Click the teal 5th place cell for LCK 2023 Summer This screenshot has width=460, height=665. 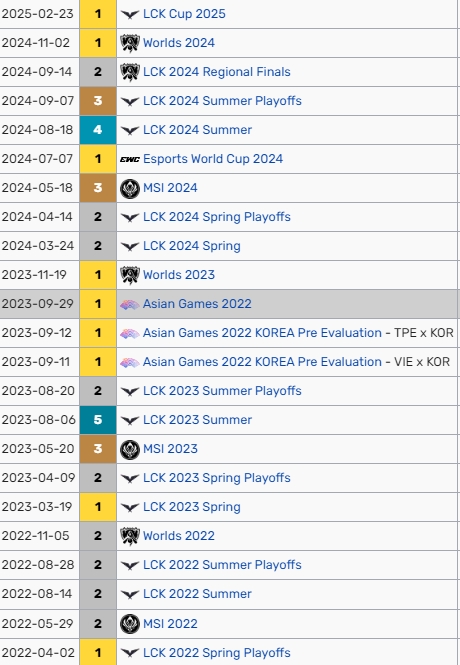[x=98, y=420]
